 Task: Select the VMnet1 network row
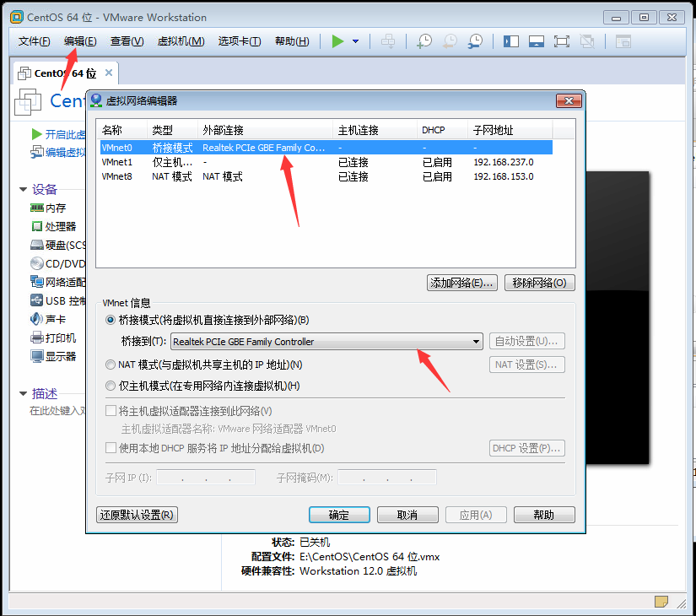coord(326,162)
